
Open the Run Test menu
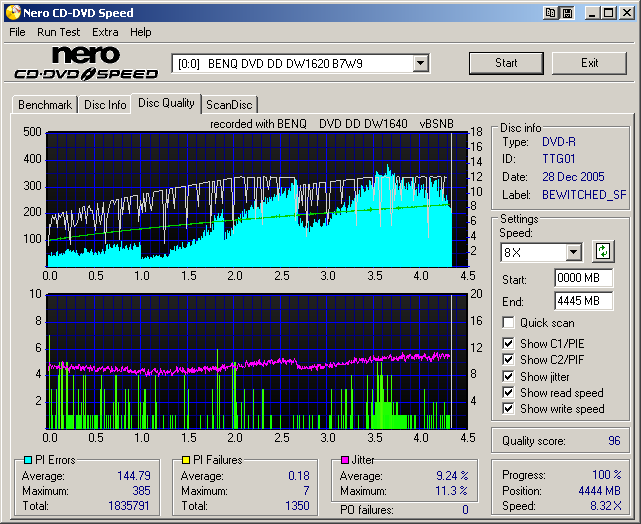pos(58,32)
